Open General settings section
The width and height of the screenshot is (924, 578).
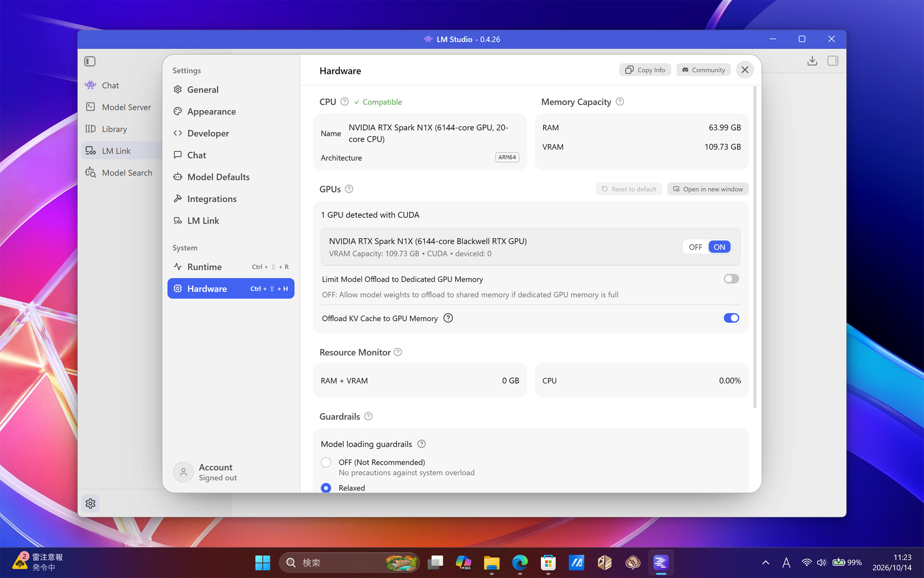231,90
